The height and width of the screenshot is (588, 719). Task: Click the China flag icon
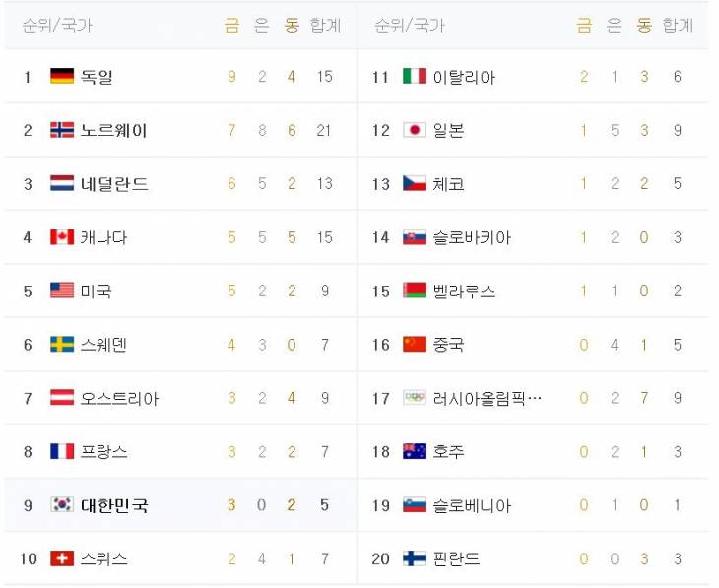415,345
